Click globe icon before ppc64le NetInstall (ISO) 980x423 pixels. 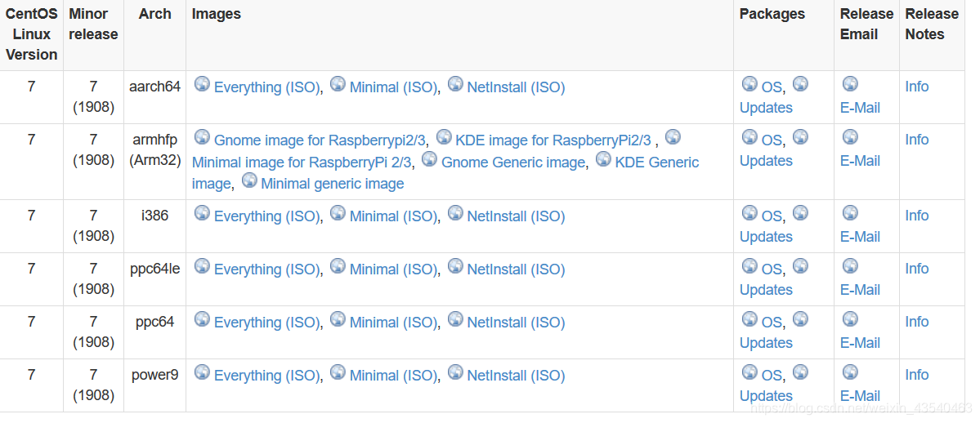(455, 266)
